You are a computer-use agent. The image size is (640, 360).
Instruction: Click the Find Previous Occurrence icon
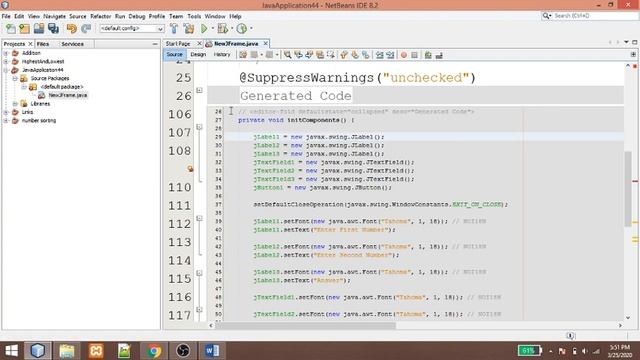pyautogui.click(x=298, y=55)
